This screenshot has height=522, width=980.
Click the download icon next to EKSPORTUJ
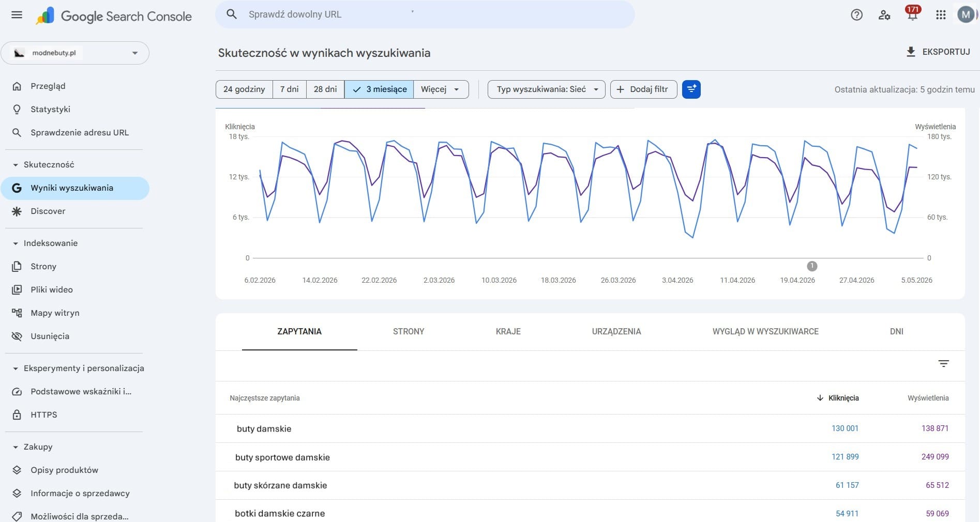coord(911,52)
